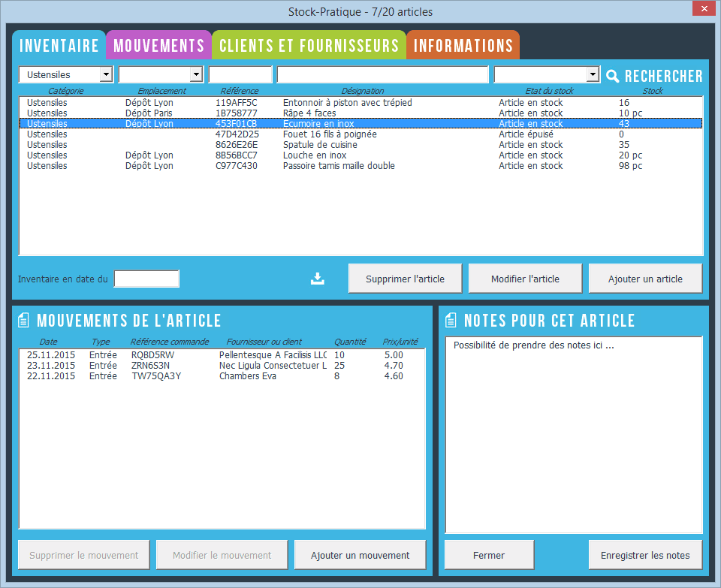This screenshot has width=721, height=588.
Task: Select Passoire tamis maille double row
Action: point(360,166)
